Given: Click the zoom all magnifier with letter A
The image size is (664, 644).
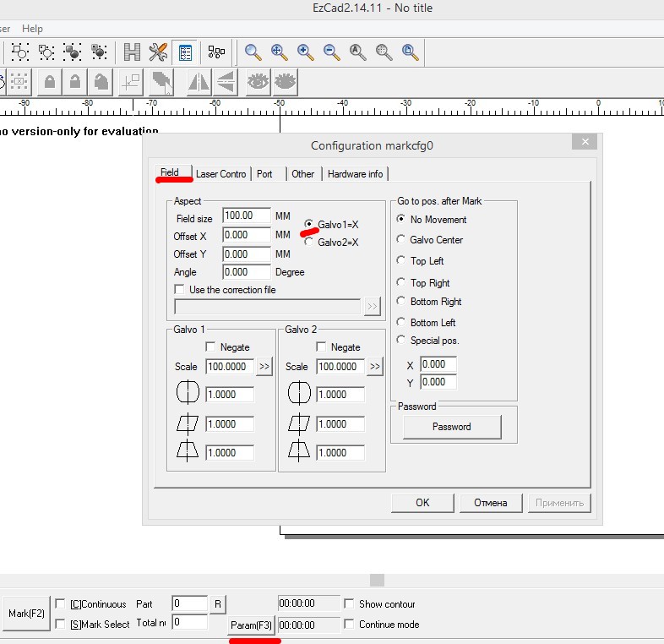Looking at the screenshot, I should tap(358, 52).
